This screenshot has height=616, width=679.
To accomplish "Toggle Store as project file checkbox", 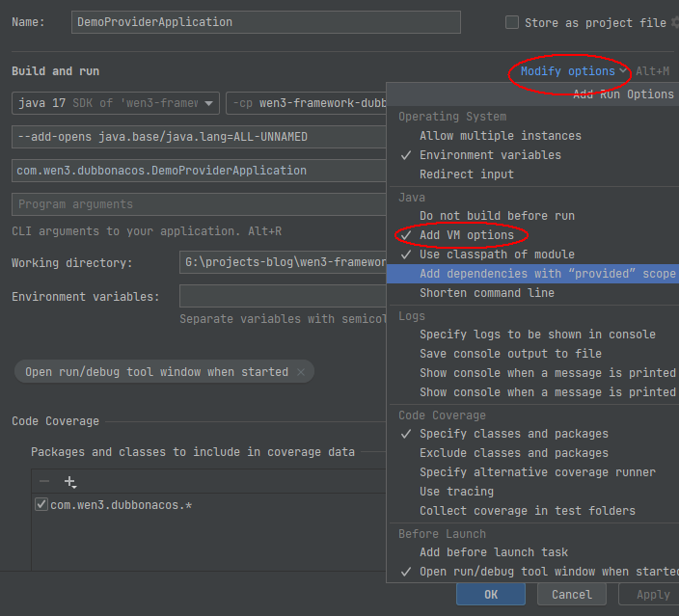I will (512, 22).
